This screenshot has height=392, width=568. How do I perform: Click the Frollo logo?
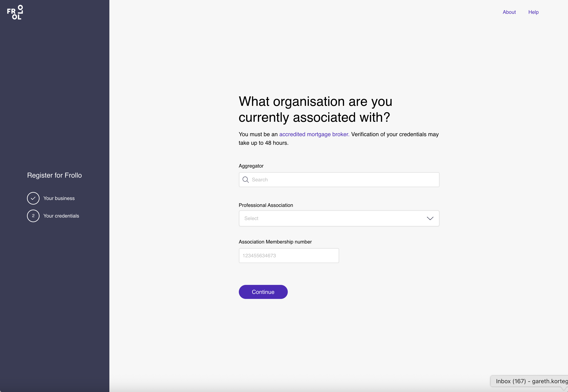pyautogui.click(x=15, y=12)
